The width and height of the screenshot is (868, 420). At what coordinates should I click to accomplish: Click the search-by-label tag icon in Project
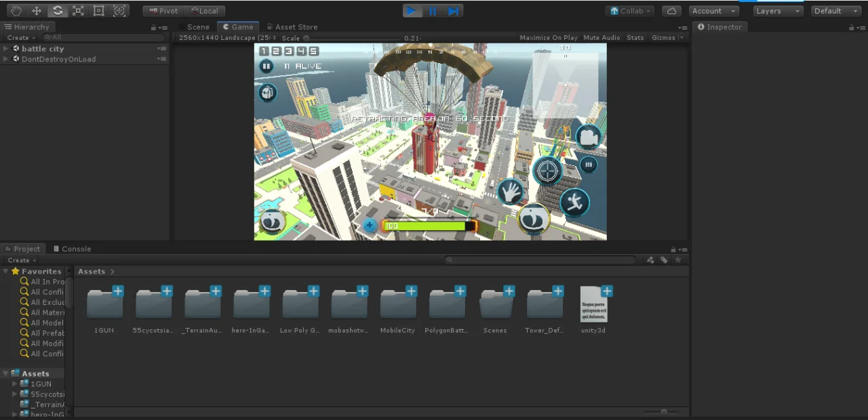[664, 260]
